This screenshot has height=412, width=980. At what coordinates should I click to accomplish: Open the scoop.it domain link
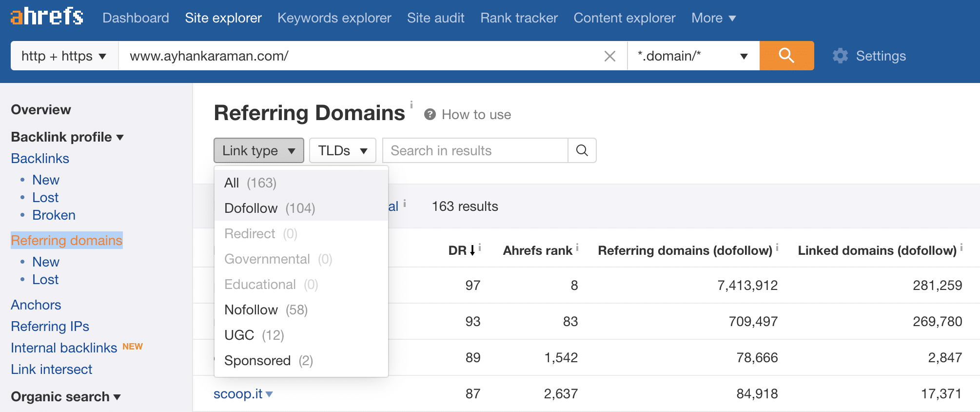pos(238,393)
